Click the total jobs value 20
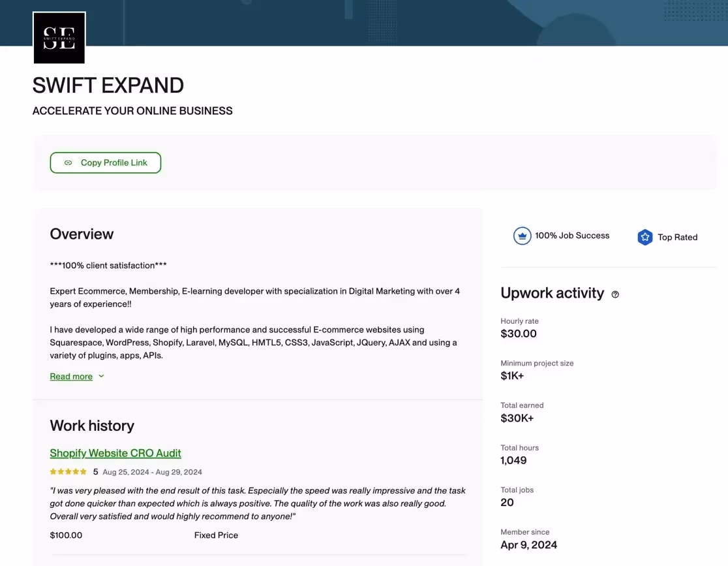Viewport: 728px width, 566px height. click(x=507, y=502)
